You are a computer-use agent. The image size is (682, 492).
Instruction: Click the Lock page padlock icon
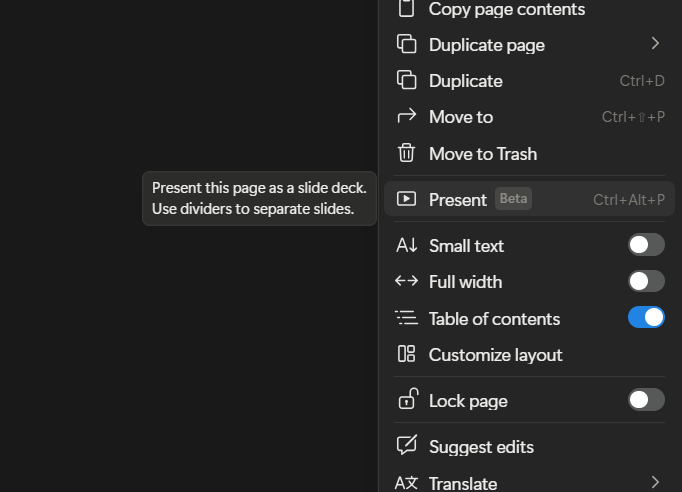point(408,398)
